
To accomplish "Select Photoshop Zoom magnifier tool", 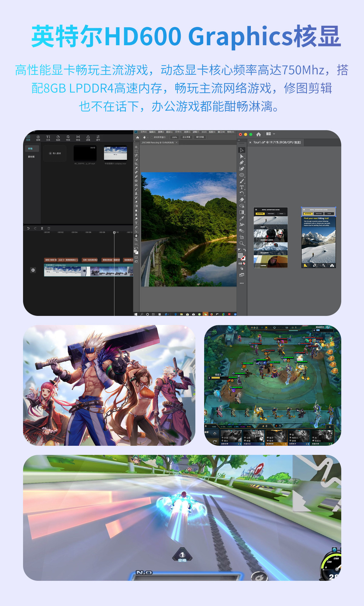I will [136, 240].
